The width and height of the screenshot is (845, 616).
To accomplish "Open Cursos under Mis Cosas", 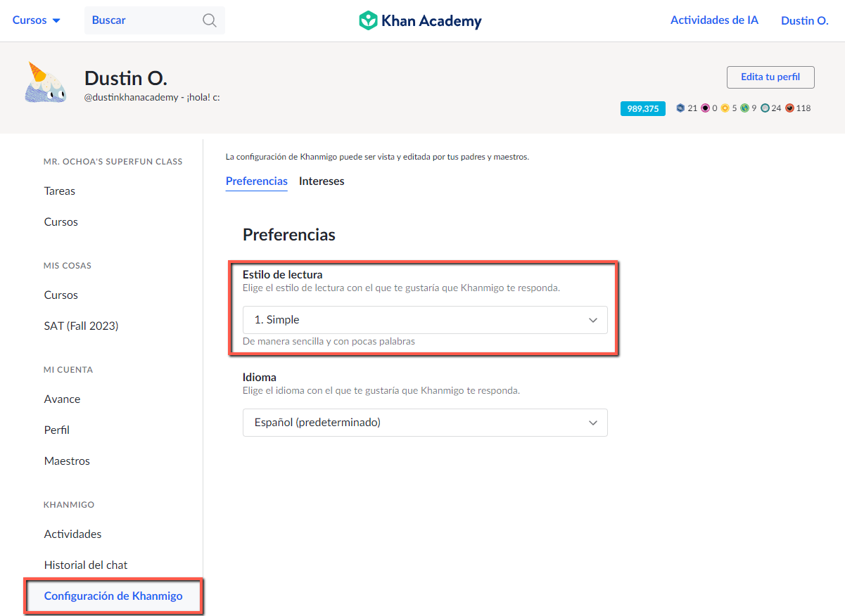I will pos(61,295).
